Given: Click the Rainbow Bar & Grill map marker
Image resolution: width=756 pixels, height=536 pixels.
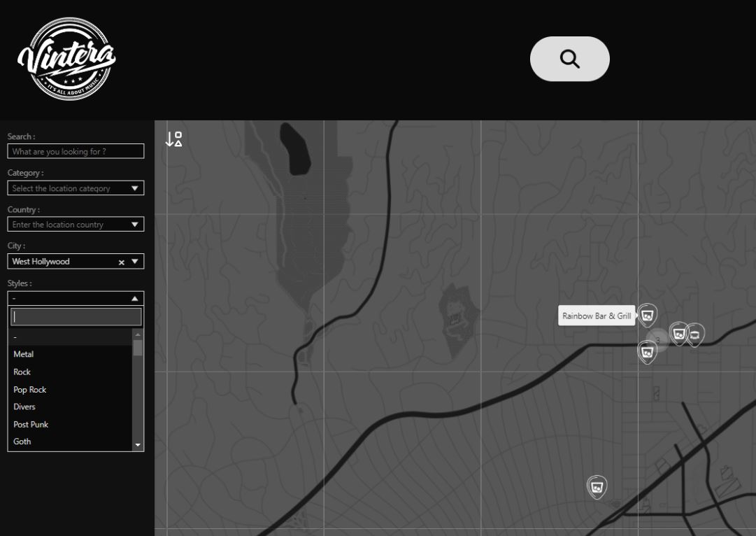Looking at the screenshot, I should [x=648, y=316].
